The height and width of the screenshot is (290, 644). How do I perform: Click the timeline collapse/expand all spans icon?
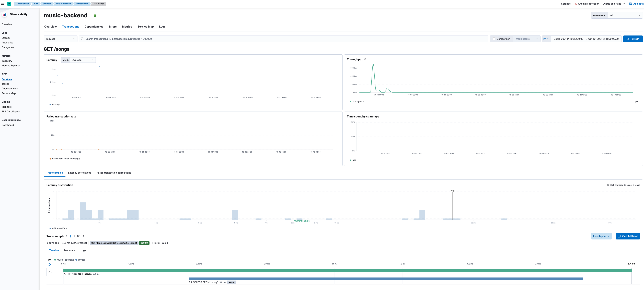pos(49,264)
